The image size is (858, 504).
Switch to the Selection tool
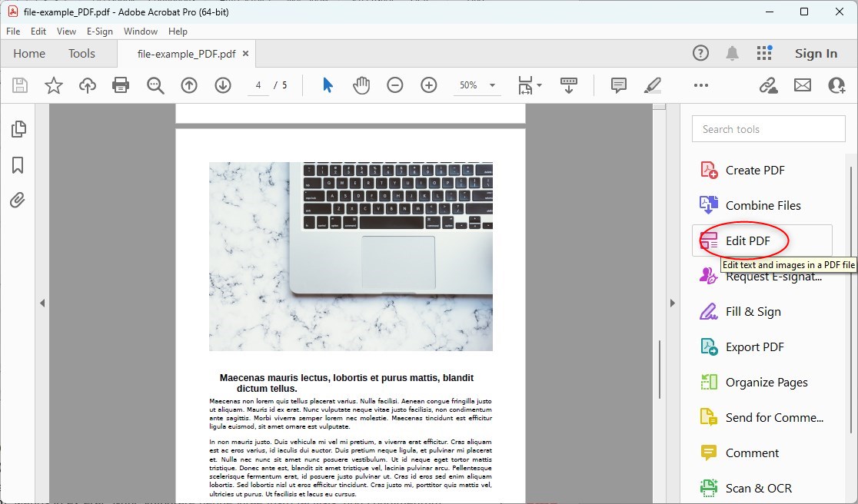326,85
